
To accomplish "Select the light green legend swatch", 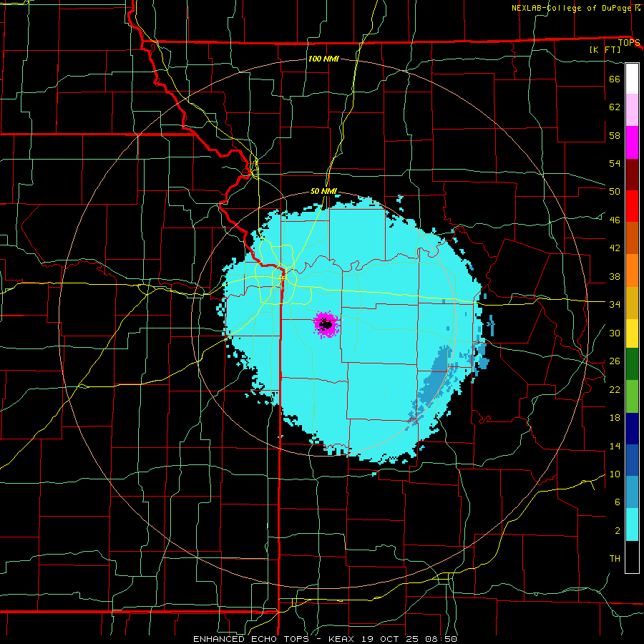I will tap(632, 396).
